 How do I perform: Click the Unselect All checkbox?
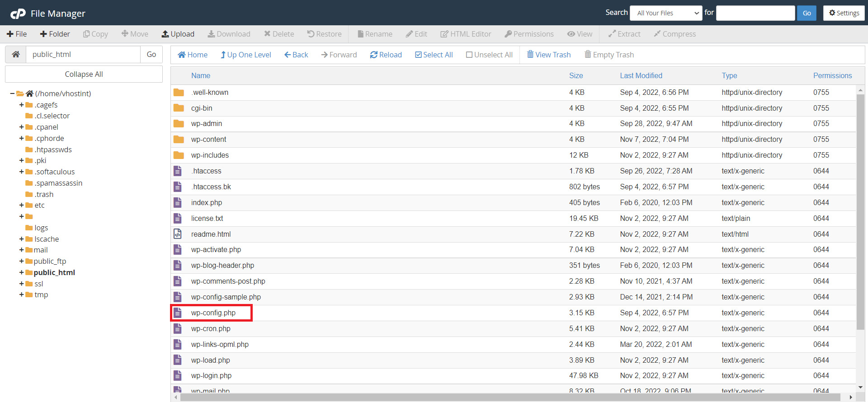(469, 55)
